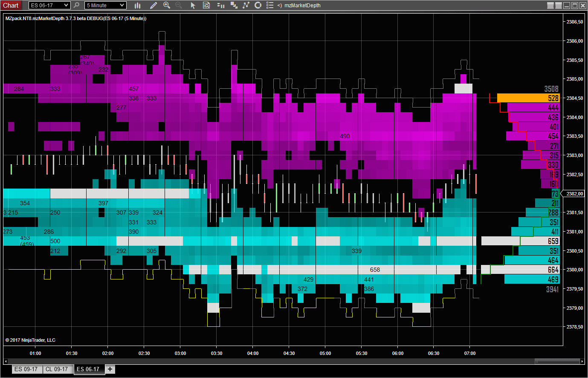Click the 429 bid liquidity label
The height and width of the screenshot is (378, 588).
pyautogui.click(x=308, y=279)
